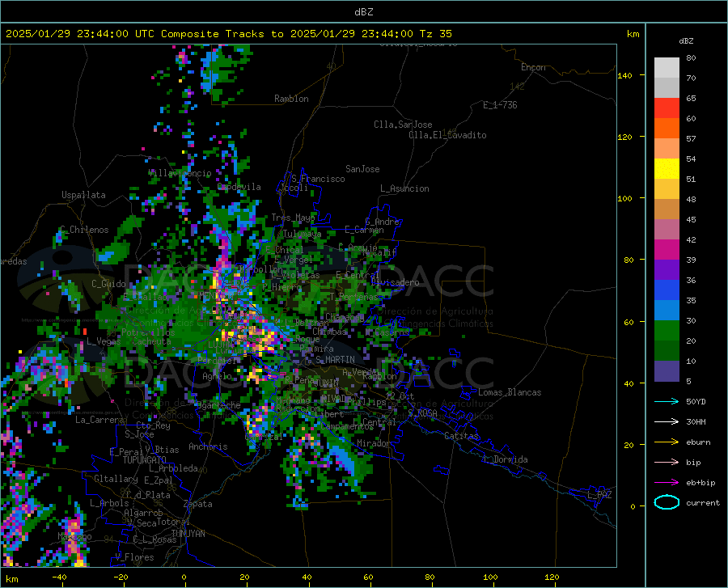
Task: Click the cyan current ellipse icon
Action: [667, 502]
